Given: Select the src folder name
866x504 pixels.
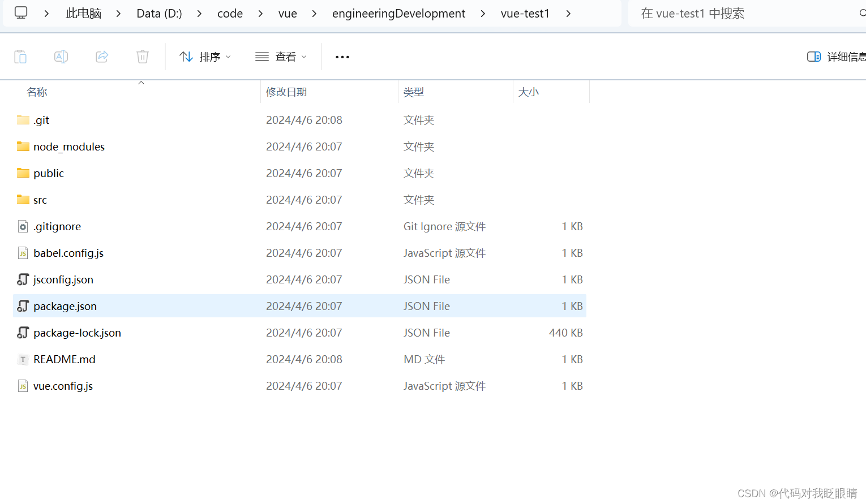Looking at the screenshot, I should click(x=40, y=200).
